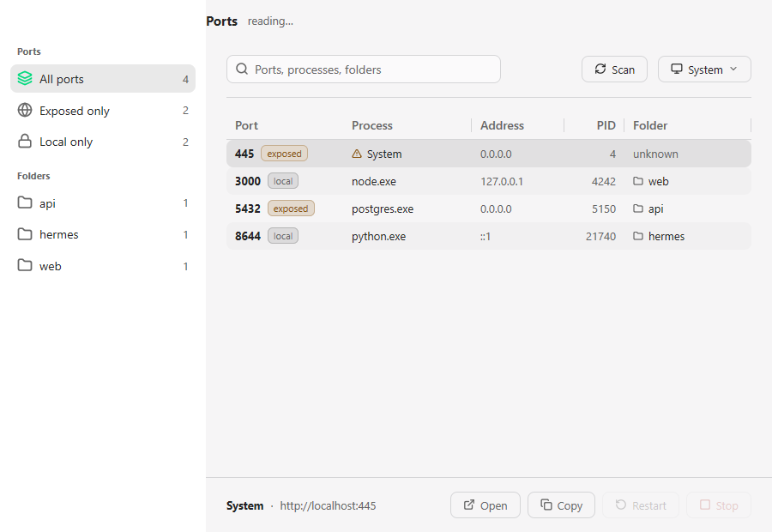Click the magnifier icon in the search box

point(242,69)
